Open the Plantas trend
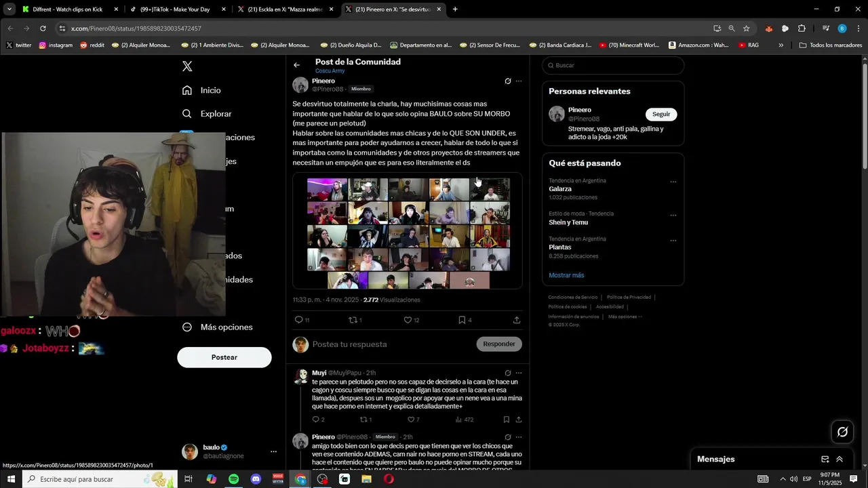 [x=560, y=247]
